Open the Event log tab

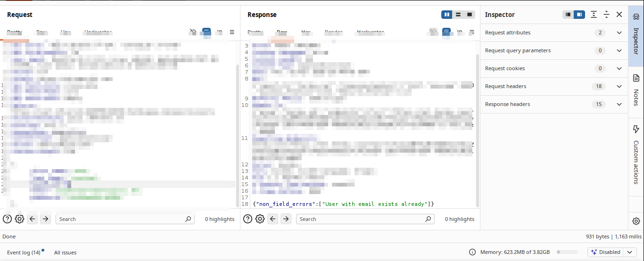tap(24, 253)
